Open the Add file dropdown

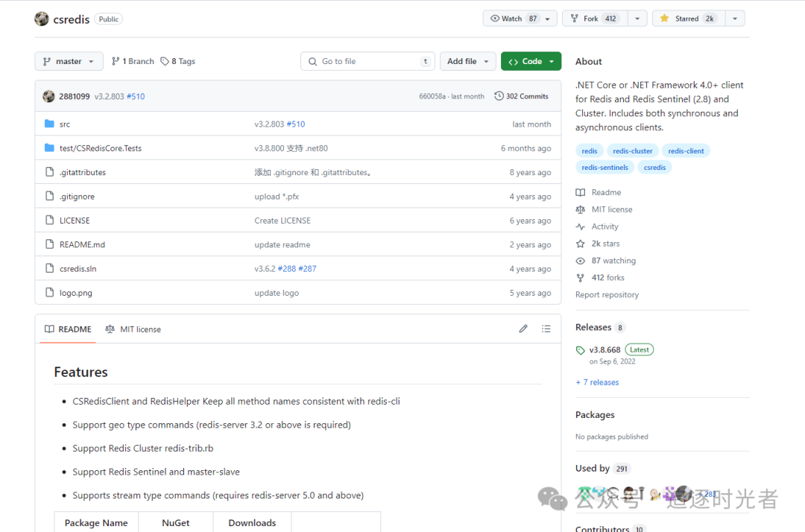pos(467,61)
